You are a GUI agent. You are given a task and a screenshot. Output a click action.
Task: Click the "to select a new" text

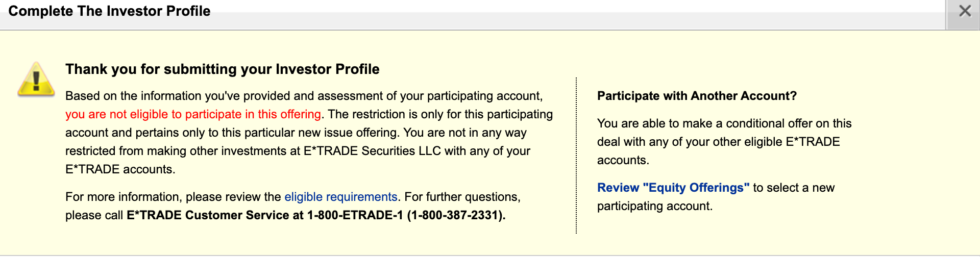[x=794, y=188]
